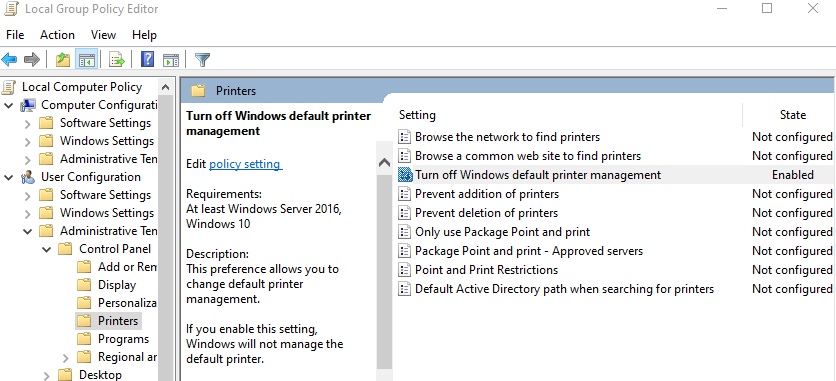Click the Forward arrow toolbar icon

tap(32, 59)
